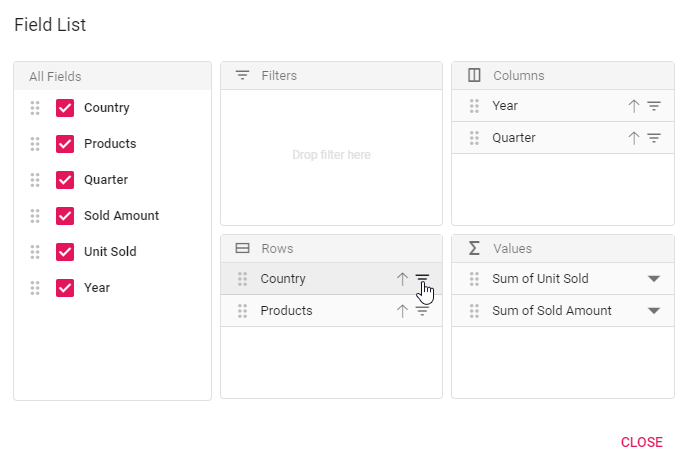Click the sort arrow for Products row
Image resolution: width=686 pixels, height=454 pixels.
click(402, 311)
